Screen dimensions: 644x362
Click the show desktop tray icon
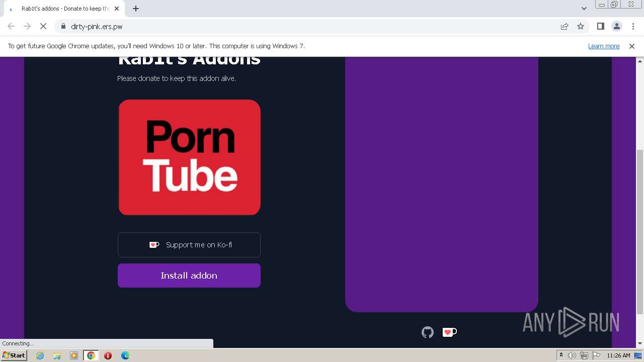coord(638,355)
